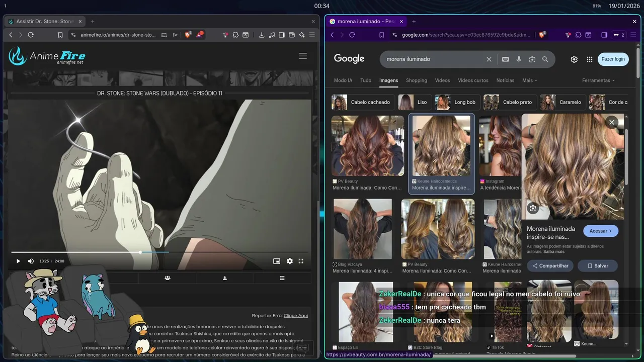This screenshot has height=362, width=644.
Task: Submit search with the magnifier icon
Action: [x=545, y=59]
